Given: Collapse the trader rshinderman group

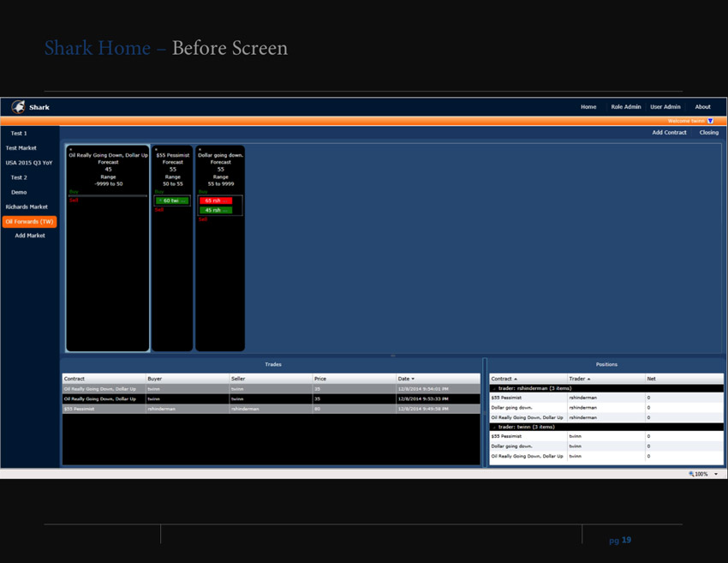Looking at the screenshot, I should [x=494, y=388].
